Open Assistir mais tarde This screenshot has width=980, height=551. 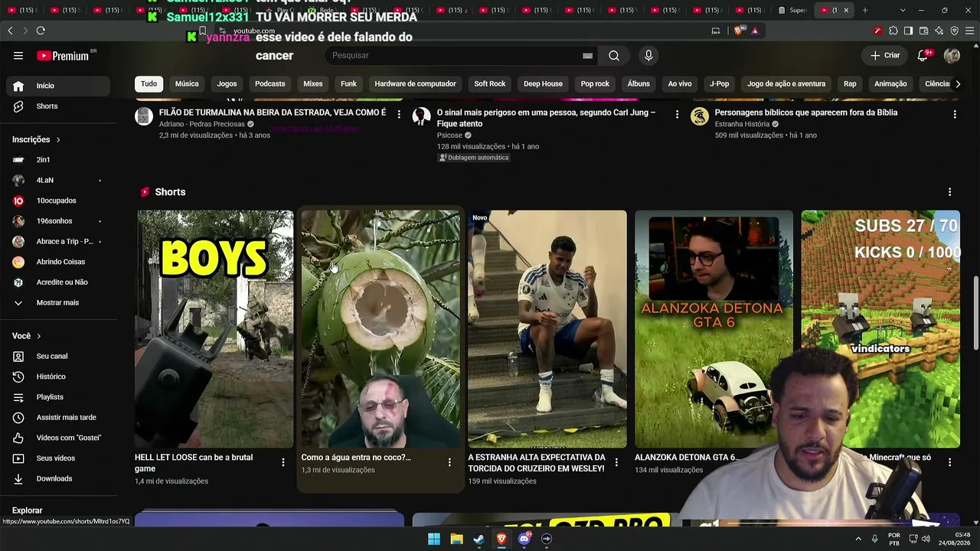click(x=60, y=418)
